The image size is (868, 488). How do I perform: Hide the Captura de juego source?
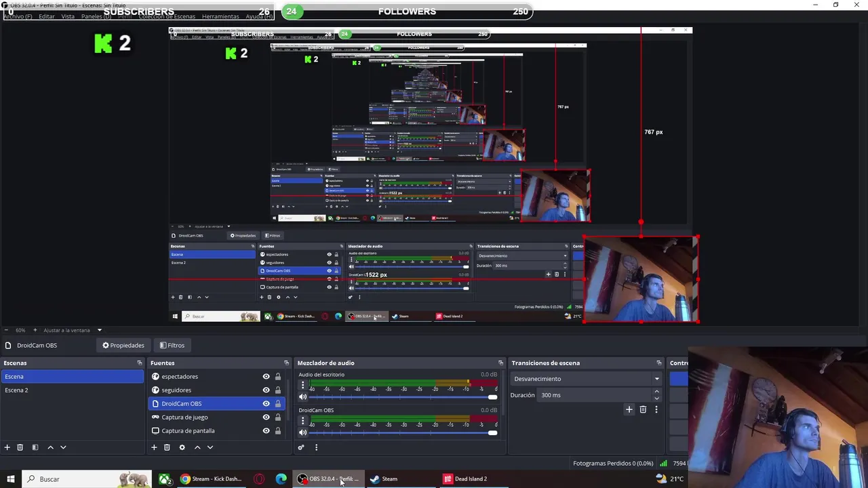tap(266, 418)
